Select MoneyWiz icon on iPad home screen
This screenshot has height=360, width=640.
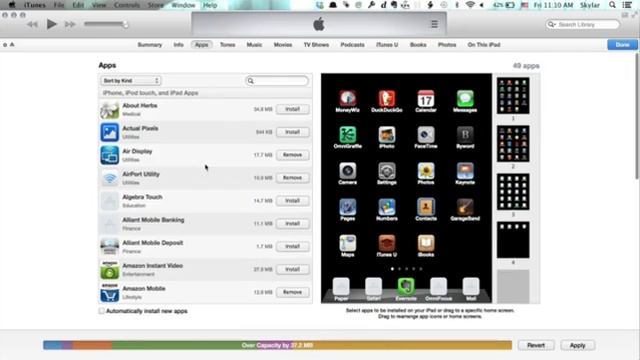pos(347,98)
